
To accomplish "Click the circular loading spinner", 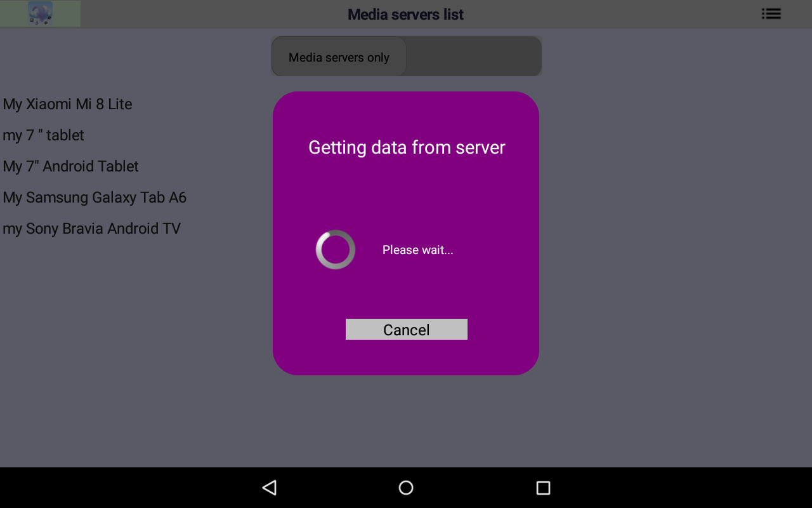I will 336,250.
